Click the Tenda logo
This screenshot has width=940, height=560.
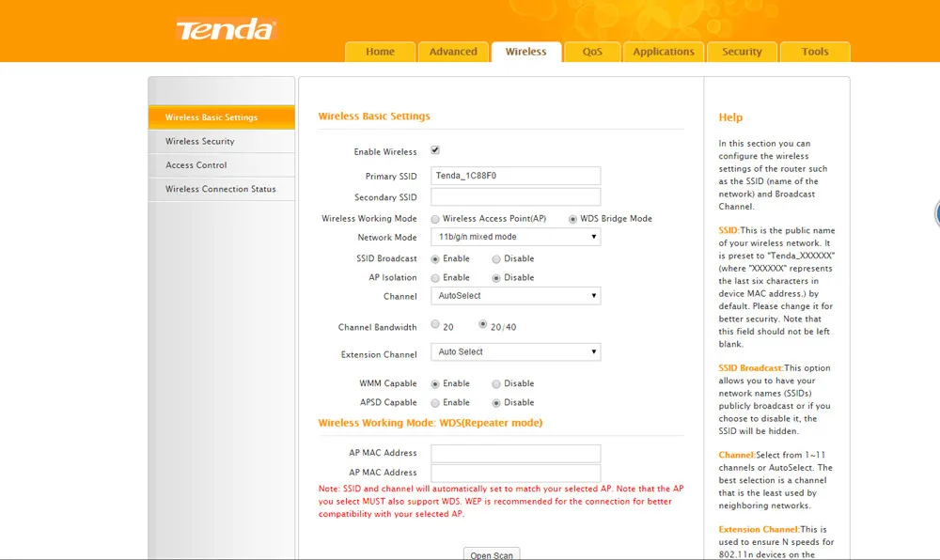pos(226,29)
